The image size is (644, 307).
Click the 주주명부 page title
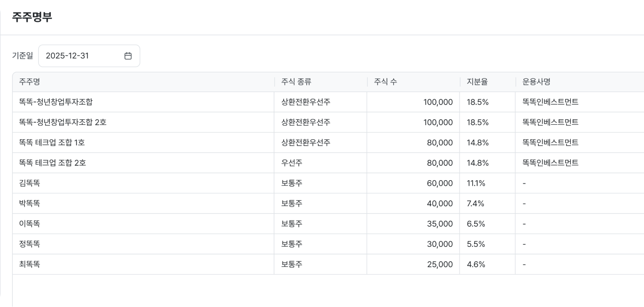[x=32, y=17]
